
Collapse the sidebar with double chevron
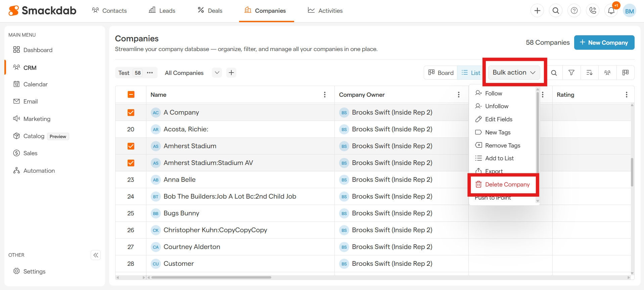pyautogui.click(x=96, y=255)
